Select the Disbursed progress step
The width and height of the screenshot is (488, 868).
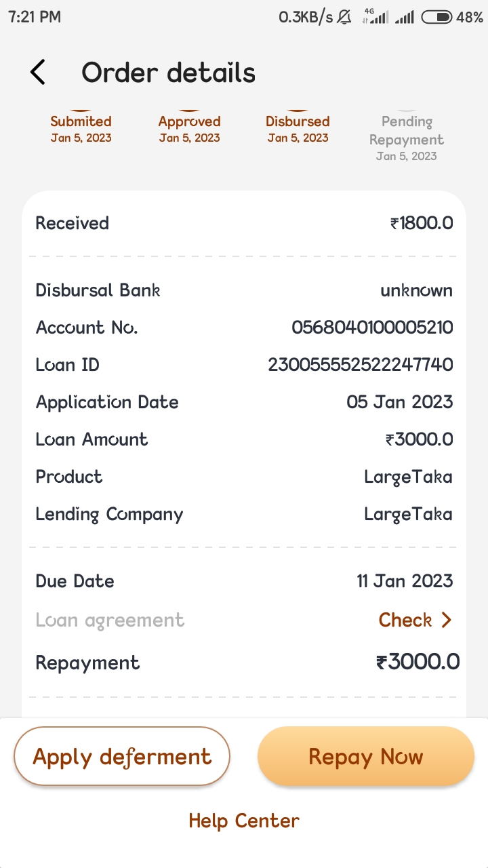(x=298, y=127)
